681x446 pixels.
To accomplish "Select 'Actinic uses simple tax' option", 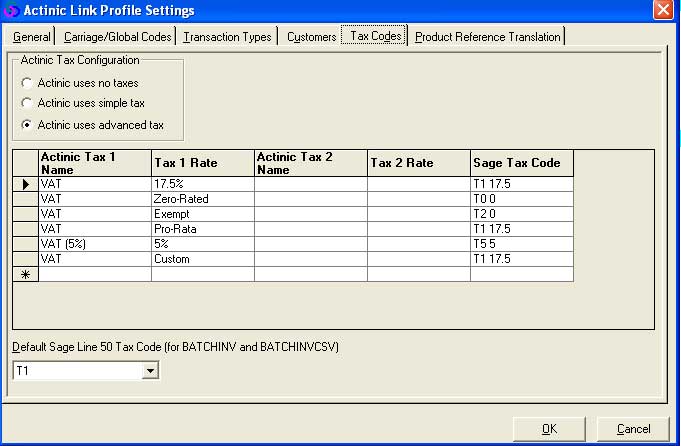I will click(27, 104).
